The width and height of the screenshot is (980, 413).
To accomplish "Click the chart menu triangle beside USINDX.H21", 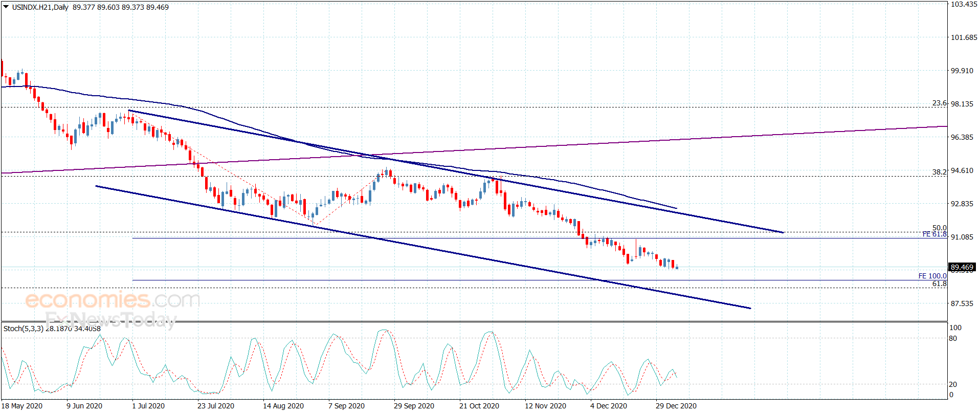I will pyautogui.click(x=6, y=7).
